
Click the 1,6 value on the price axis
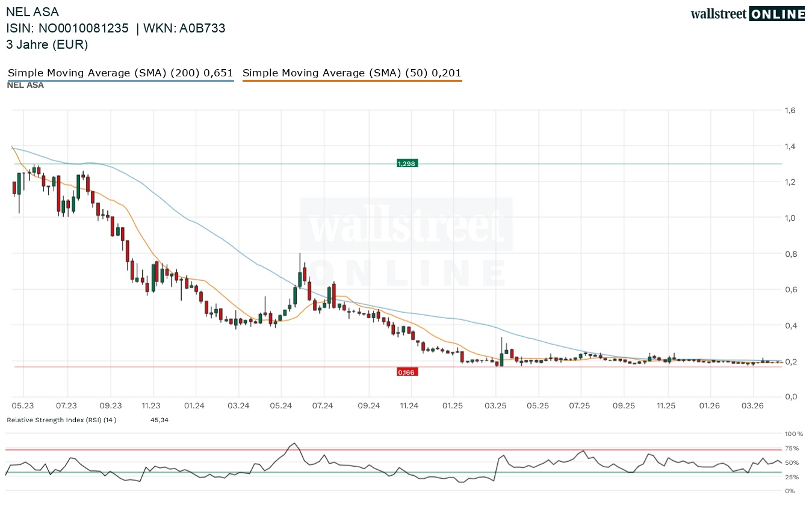(x=789, y=111)
